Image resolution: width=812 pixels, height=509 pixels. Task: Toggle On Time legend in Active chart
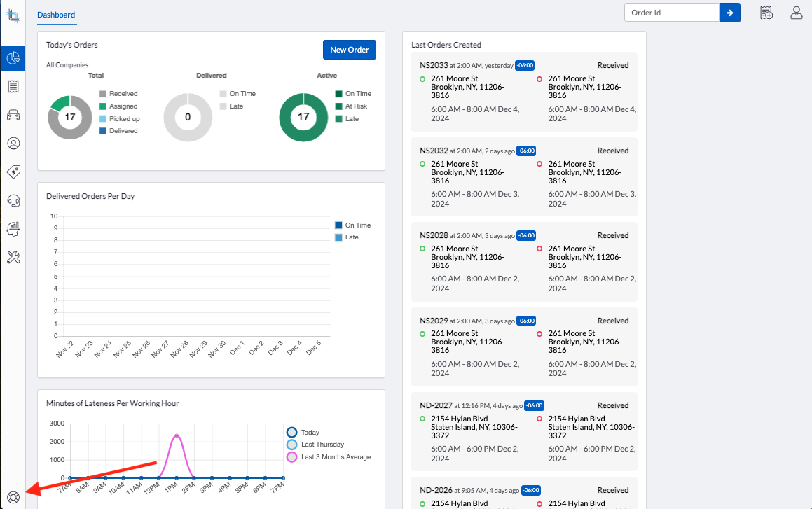(x=353, y=94)
